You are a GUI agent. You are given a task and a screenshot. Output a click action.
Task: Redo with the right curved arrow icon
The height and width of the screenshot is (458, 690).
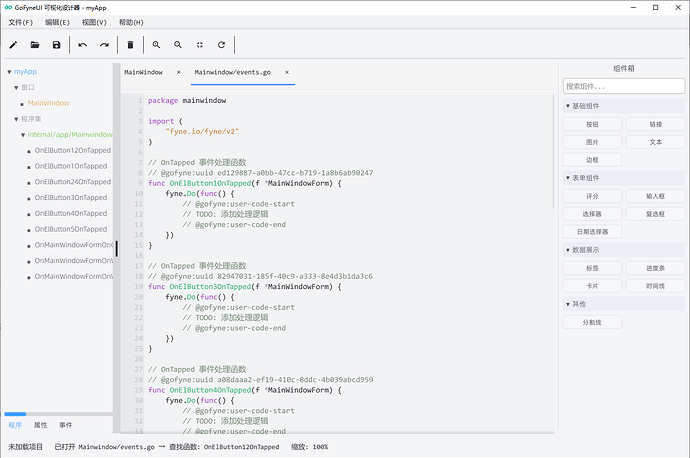(x=104, y=45)
